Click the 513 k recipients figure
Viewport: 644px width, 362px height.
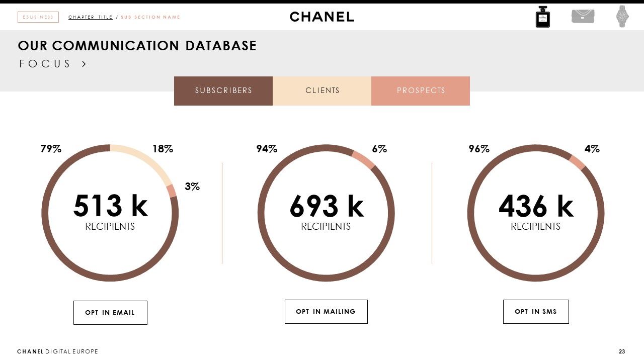click(110, 206)
